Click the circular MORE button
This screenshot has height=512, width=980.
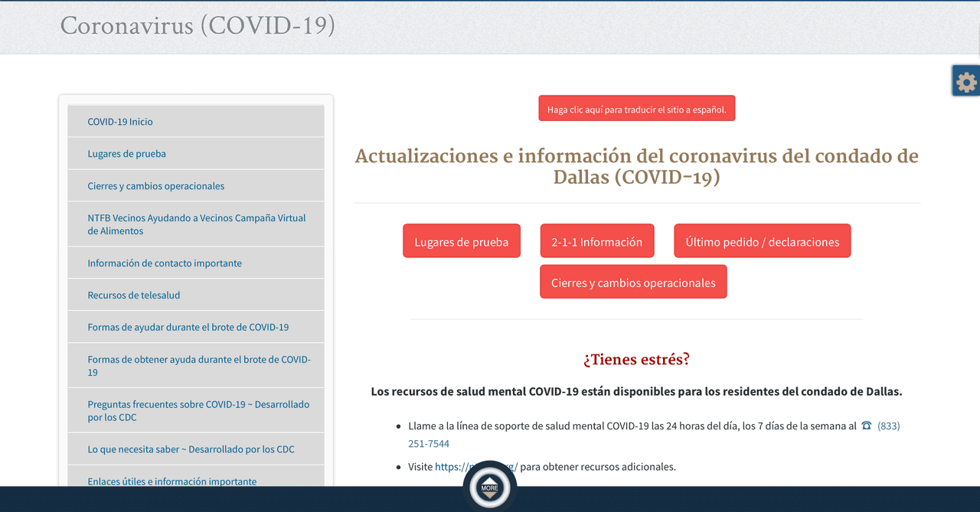[489, 487]
